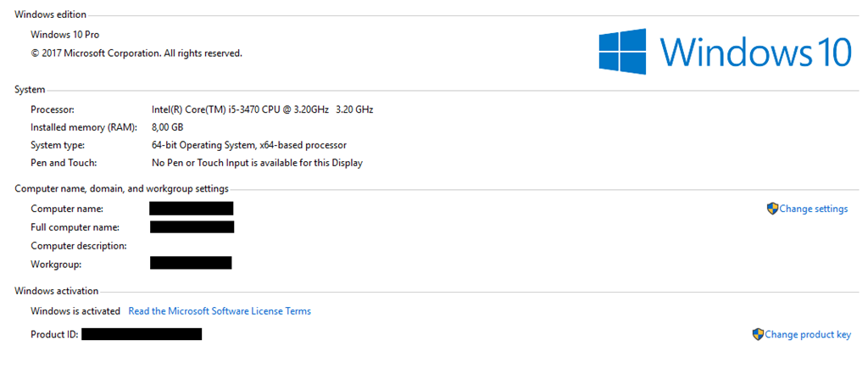Click the blue Windows logo
868x374 pixels.
(624, 52)
